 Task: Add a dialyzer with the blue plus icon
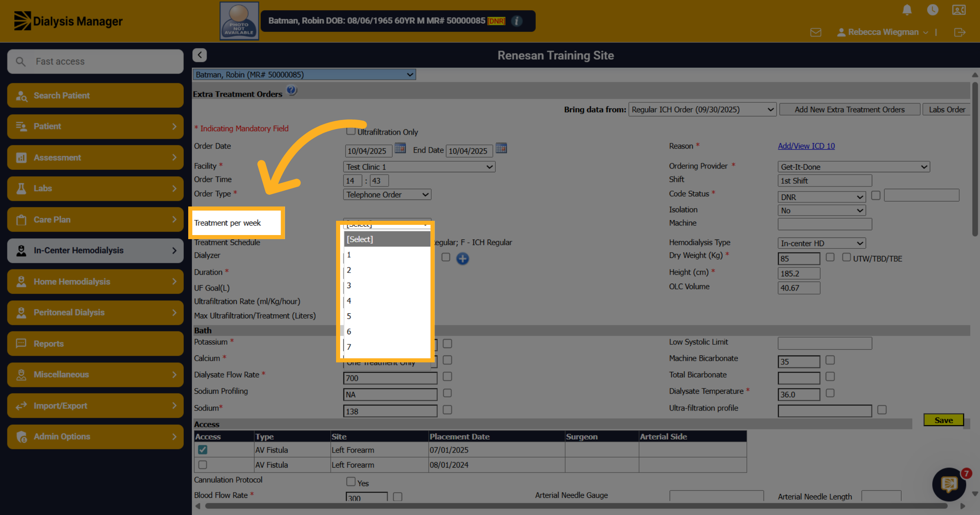point(462,258)
